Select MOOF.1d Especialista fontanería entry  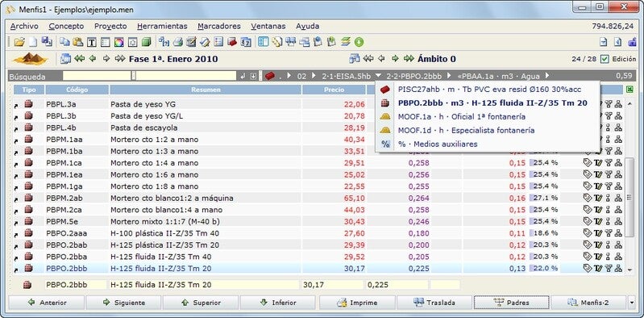point(488,131)
